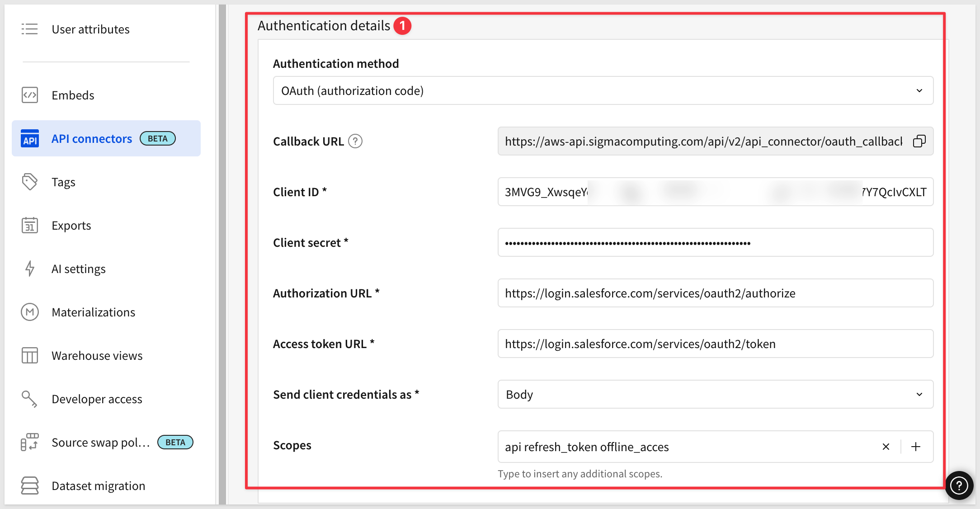This screenshot has height=509, width=980.
Task: Open the Exports section
Action: (71, 226)
